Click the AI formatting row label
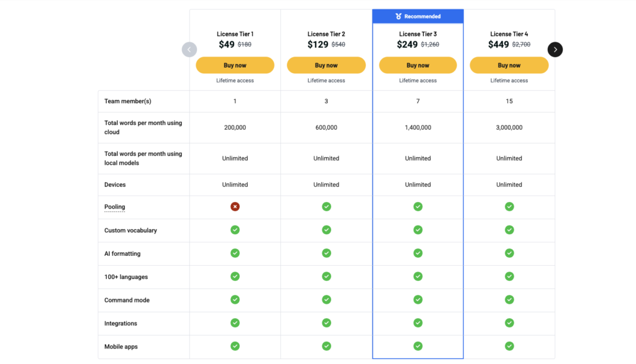636x364 pixels. point(122,253)
